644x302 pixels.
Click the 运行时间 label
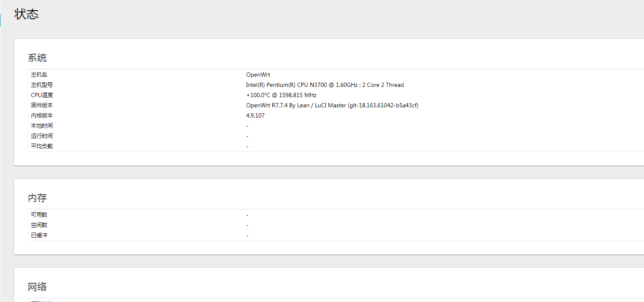[x=42, y=136]
